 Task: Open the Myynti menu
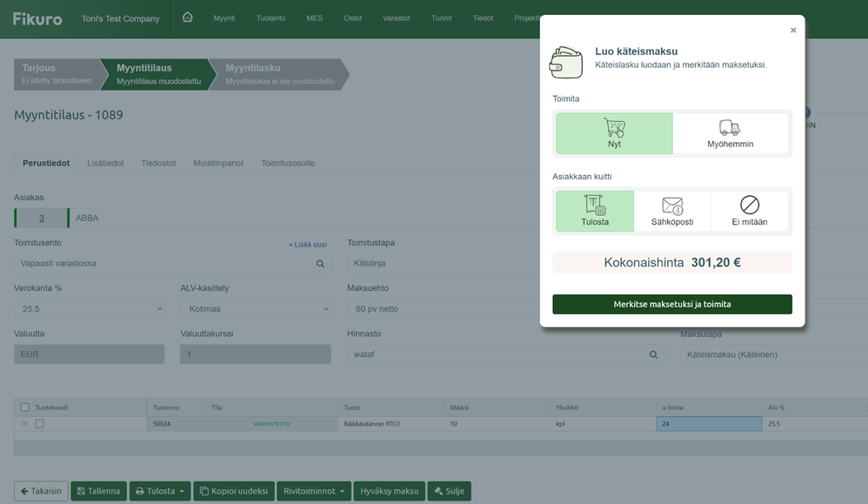pyautogui.click(x=224, y=18)
